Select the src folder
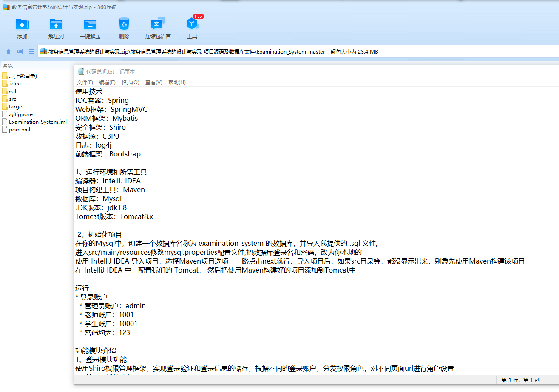 pos(9,99)
